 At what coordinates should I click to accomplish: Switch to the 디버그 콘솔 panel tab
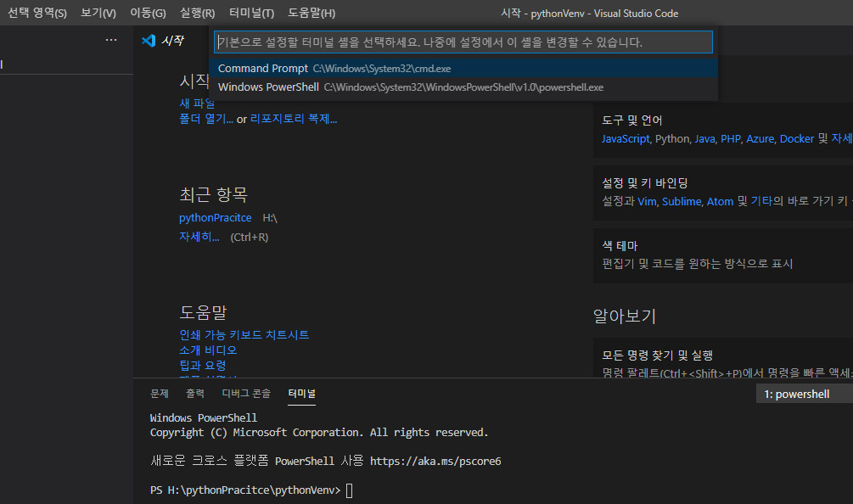(x=246, y=393)
